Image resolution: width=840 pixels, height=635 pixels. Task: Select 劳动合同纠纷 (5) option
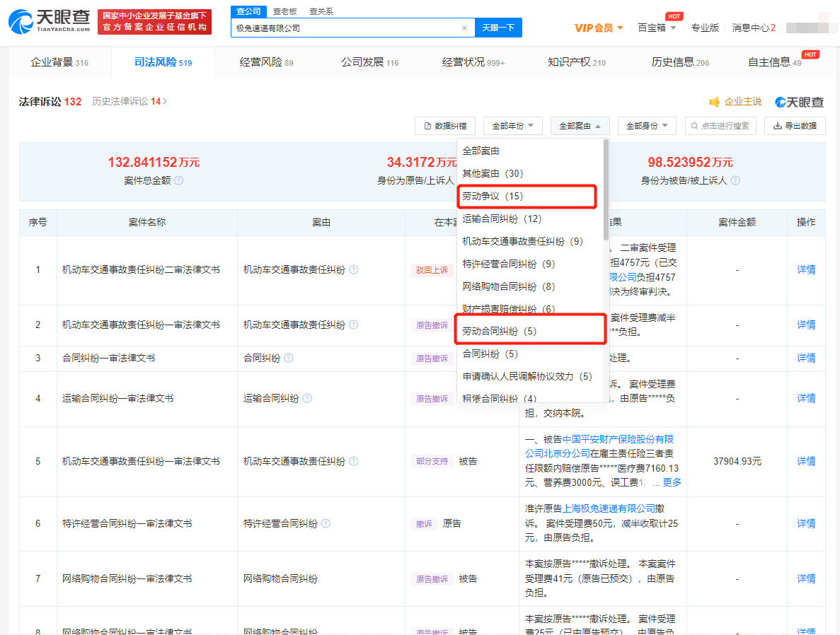530,331
